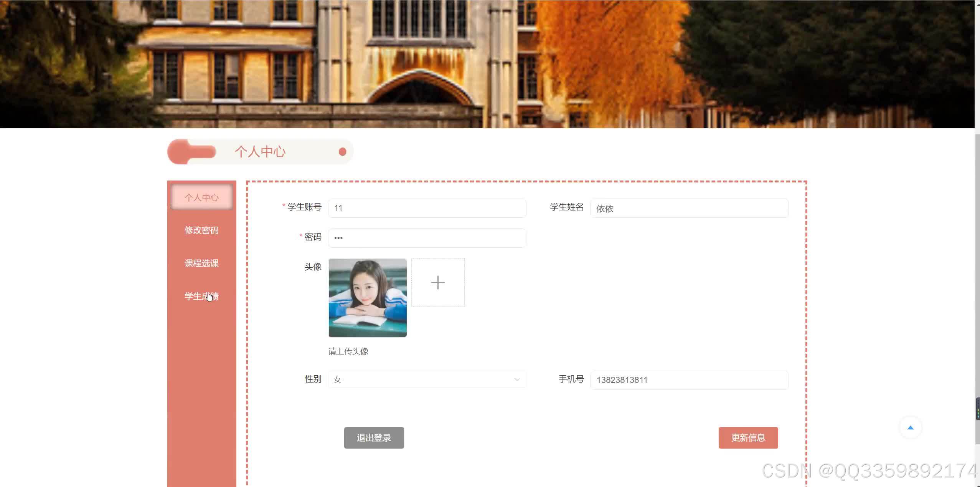
Task: Open the 个人中心 sidebar tab
Action: [x=202, y=197]
